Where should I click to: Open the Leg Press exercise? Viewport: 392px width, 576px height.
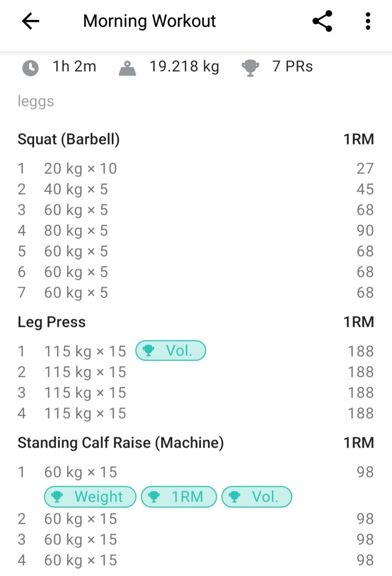(x=51, y=322)
